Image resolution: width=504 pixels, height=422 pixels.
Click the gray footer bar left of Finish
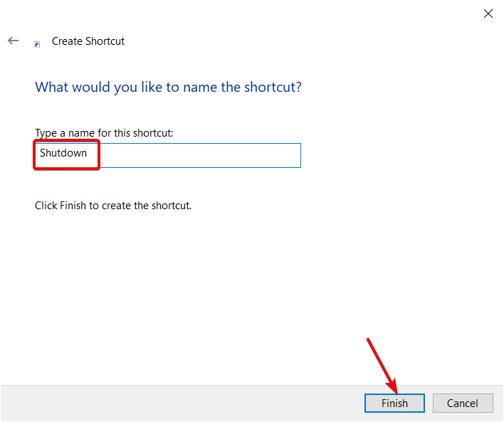[182, 403]
